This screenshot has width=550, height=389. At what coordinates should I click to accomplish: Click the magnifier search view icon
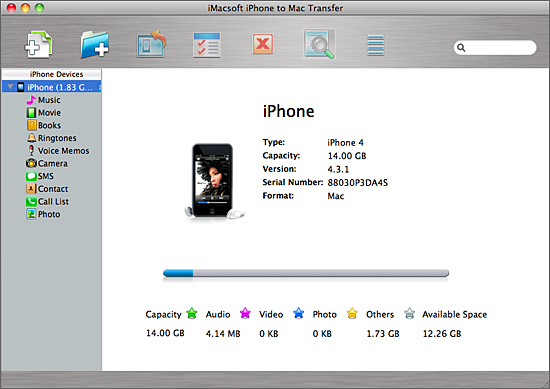319,44
